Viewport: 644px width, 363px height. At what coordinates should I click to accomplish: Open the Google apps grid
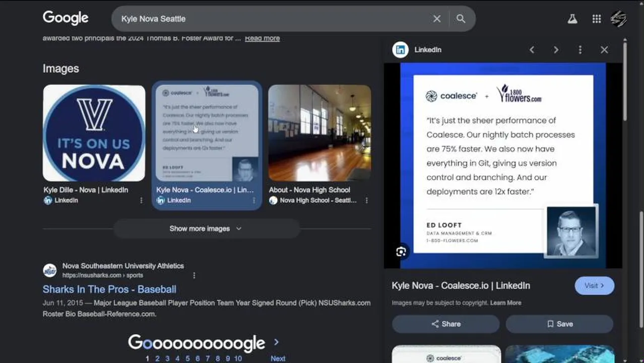[x=597, y=19]
